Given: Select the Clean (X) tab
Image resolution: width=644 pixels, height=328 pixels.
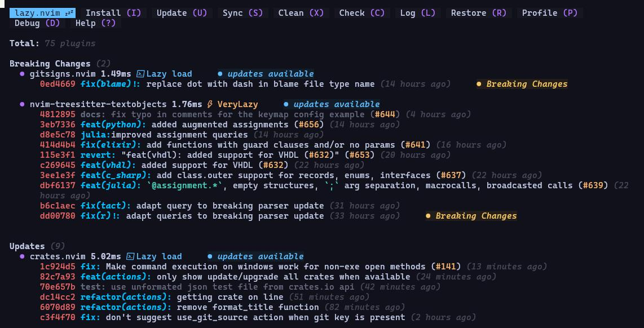Looking at the screenshot, I should [301, 13].
